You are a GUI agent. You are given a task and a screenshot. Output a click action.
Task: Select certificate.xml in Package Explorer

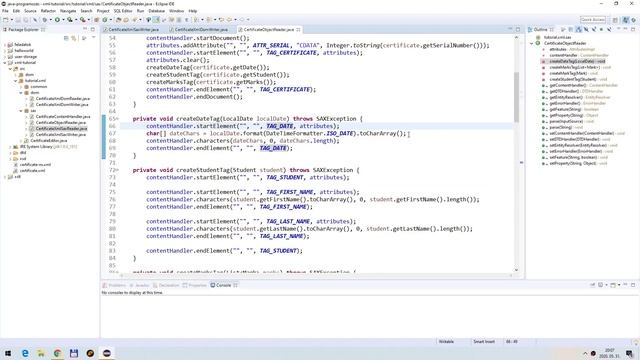click(32, 171)
